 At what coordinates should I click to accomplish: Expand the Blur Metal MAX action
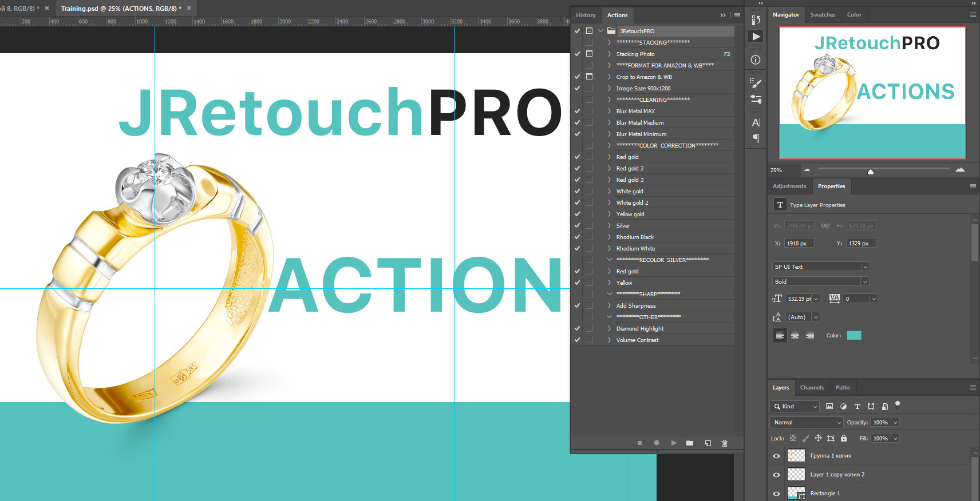[609, 112]
